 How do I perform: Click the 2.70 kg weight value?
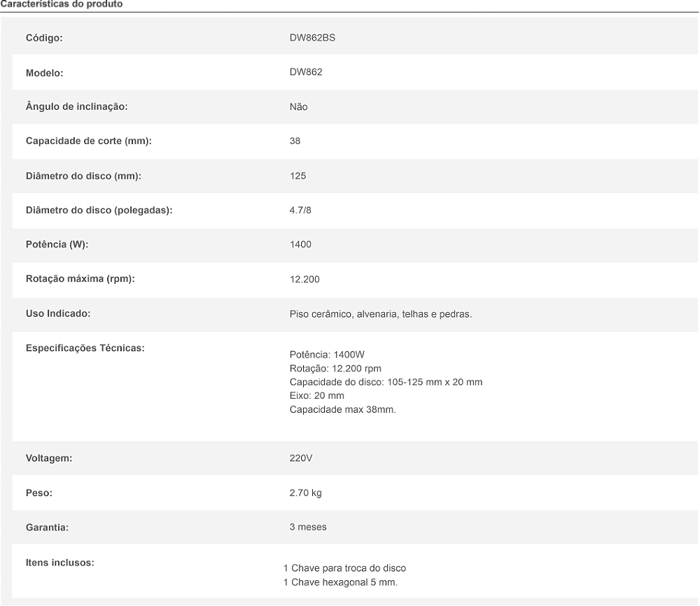click(x=305, y=493)
